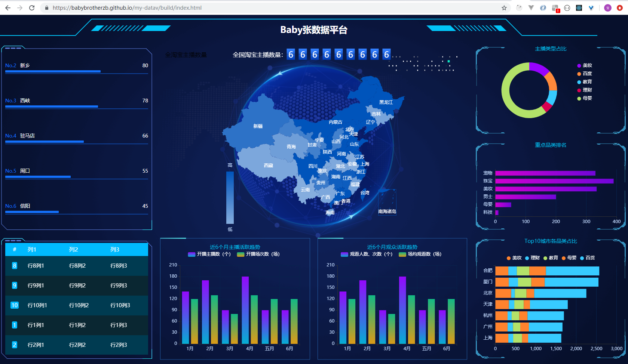The width and height of the screenshot is (628, 364).
Task: Click the 合肥 stacked bar row
Action: 547,271
